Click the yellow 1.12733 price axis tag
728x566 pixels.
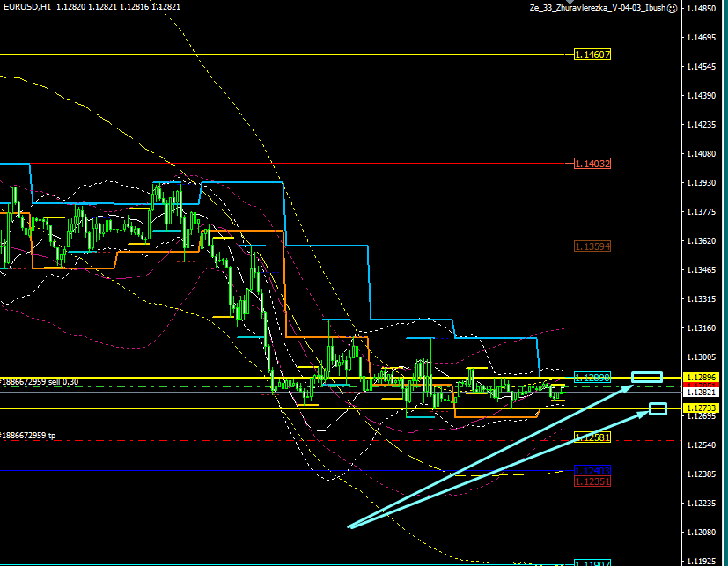pos(701,408)
